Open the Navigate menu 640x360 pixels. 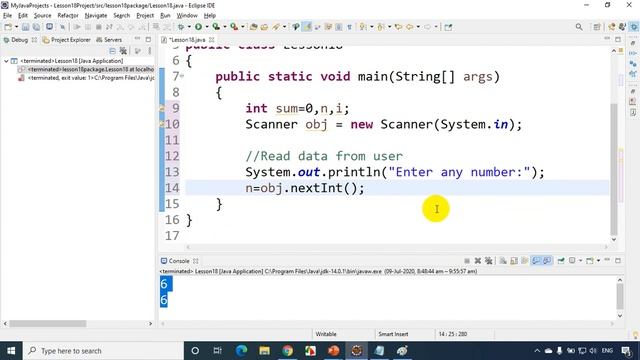96,16
